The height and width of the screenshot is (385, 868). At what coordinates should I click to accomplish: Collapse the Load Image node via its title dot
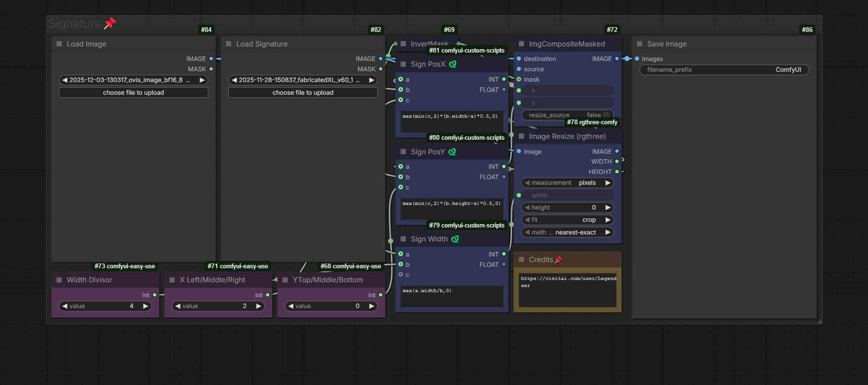click(59, 44)
